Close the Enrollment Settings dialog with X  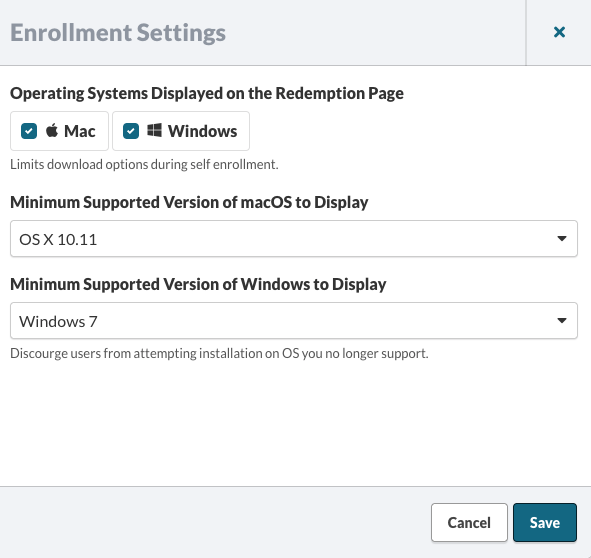(559, 32)
